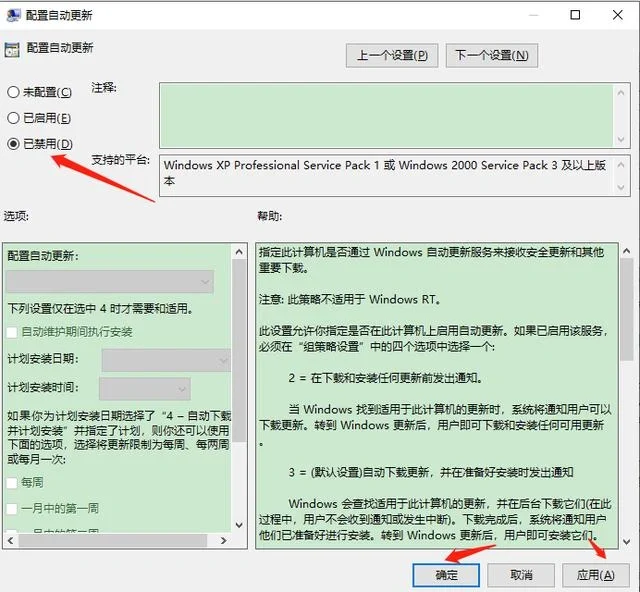This screenshot has height=592, width=640.
Task: Apply changes with 应用(A) button
Action: (596, 575)
